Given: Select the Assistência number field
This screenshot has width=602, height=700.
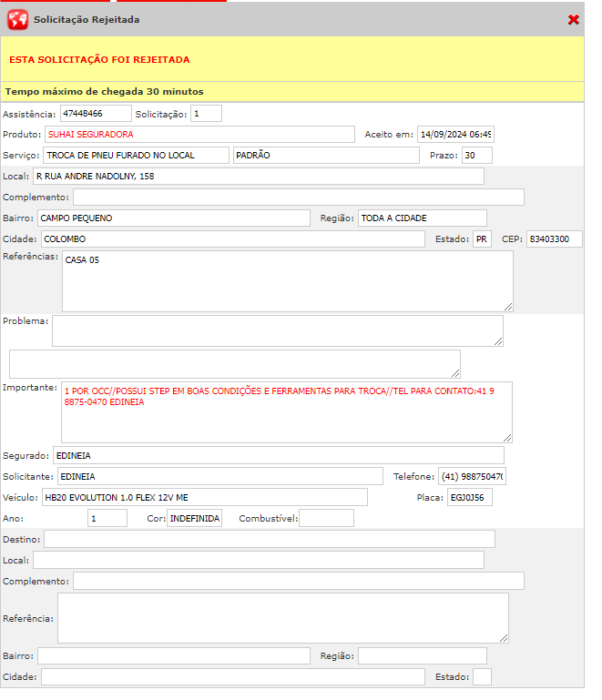Looking at the screenshot, I should tap(96, 114).
